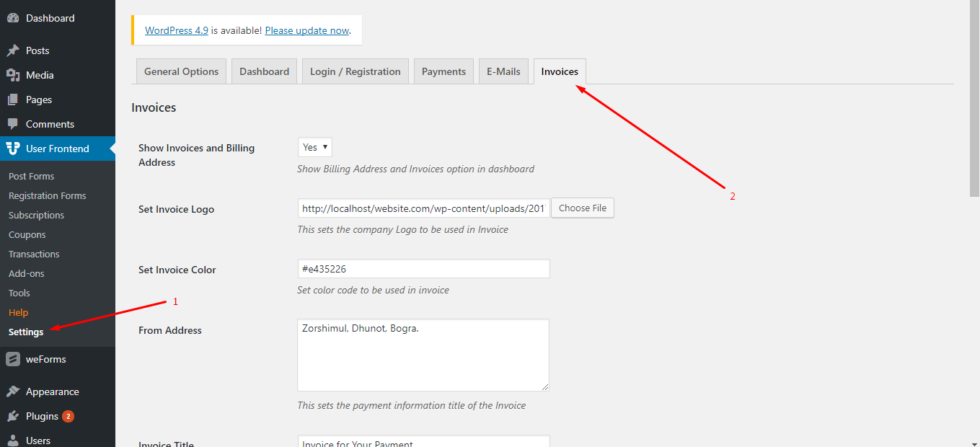This screenshot has width=980, height=447.
Task: Follow the Please update now link
Action: 307,30
